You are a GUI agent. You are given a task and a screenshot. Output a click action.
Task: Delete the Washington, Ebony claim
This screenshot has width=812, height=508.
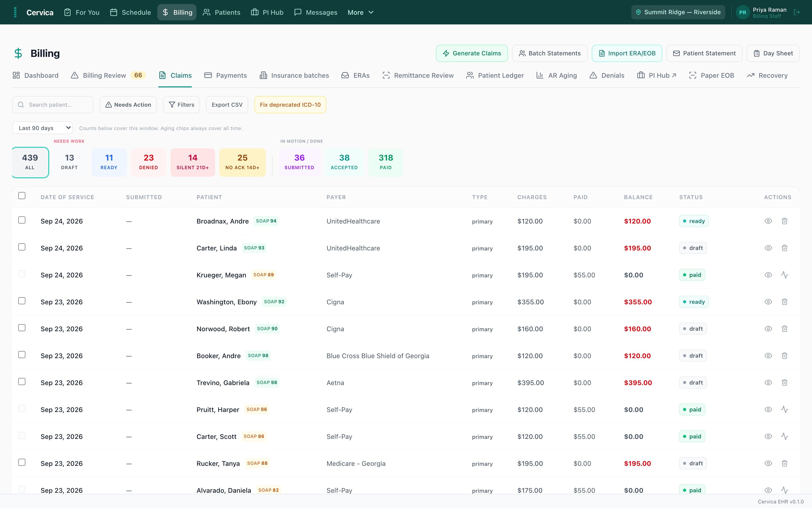tap(785, 302)
